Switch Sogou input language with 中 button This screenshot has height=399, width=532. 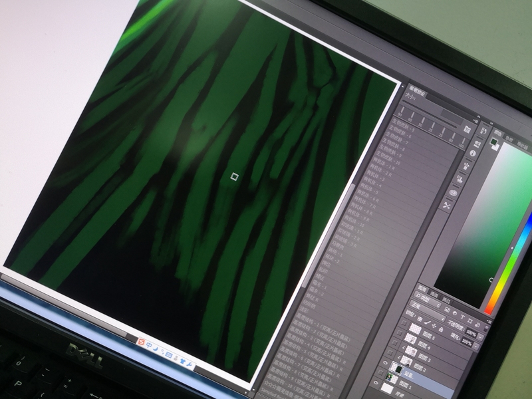(x=148, y=345)
